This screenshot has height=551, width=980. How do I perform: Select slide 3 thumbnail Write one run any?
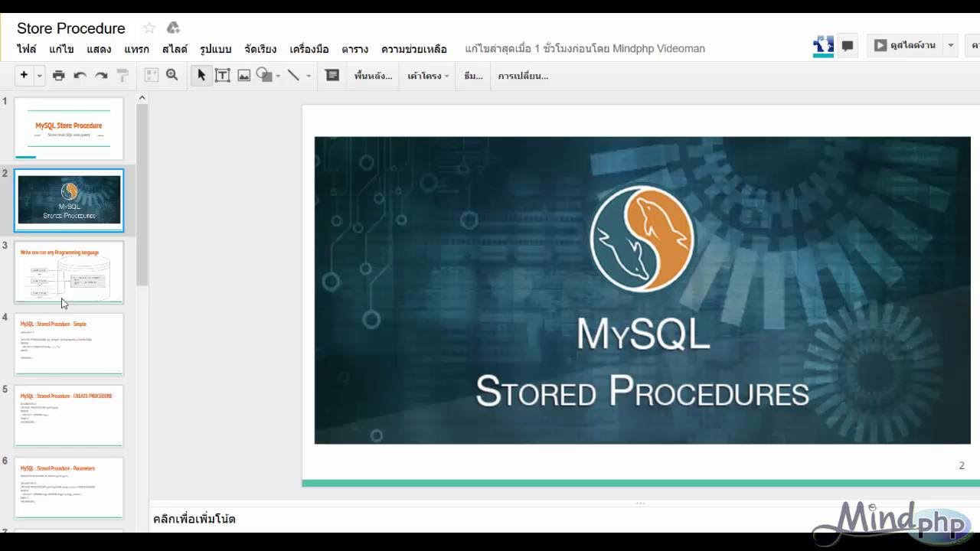click(x=69, y=272)
